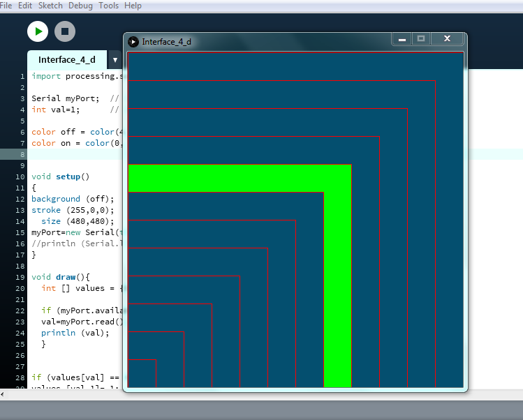The height and width of the screenshot is (420, 523).
Task: Close the Interface_4_d sketch window
Action: point(447,39)
